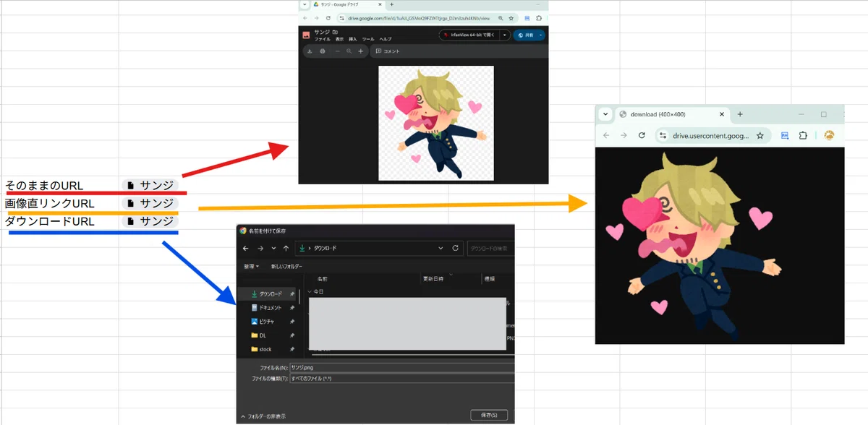Viewport: 868px width, 425px height.
Task: Open the ヘルプ menu in Drive viewer
Action: click(386, 39)
